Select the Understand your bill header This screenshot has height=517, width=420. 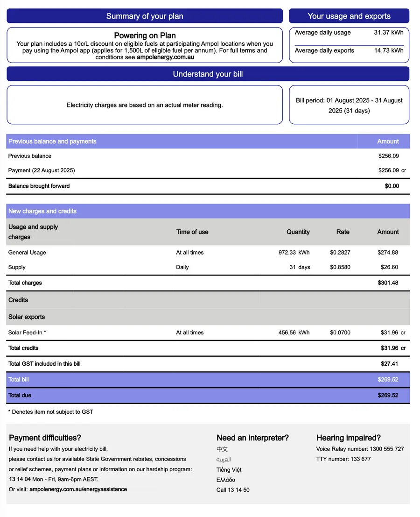point(208,74)
